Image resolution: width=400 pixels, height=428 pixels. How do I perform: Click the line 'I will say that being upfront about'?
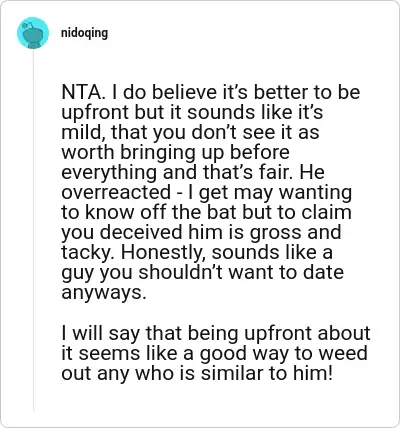pyautogui.click(x=216, y=333)
